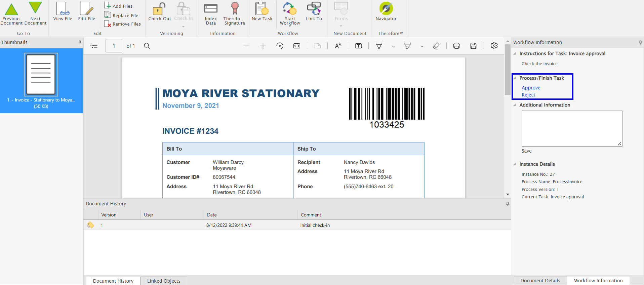Collapse the Process/Finish Task section
This screenshot has height=285, width=644.
click(515, 78)
